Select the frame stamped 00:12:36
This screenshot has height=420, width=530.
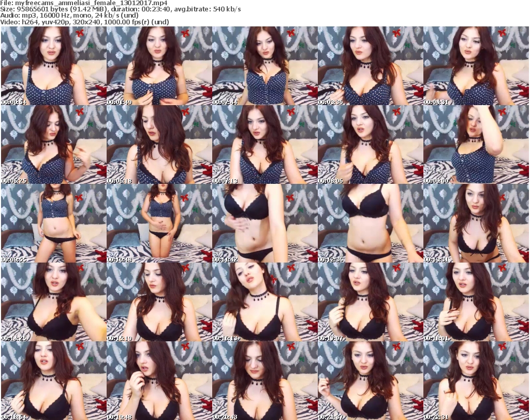(370, 223)
